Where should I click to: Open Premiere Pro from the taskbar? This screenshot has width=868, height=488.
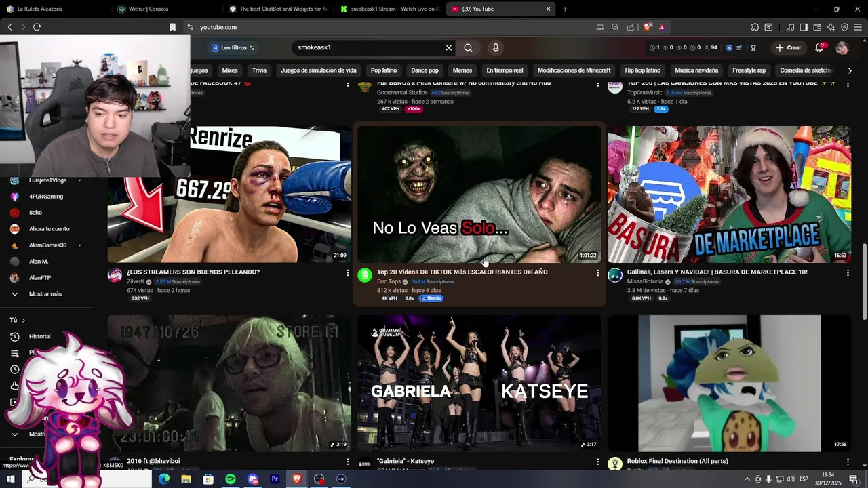point(275,479)
